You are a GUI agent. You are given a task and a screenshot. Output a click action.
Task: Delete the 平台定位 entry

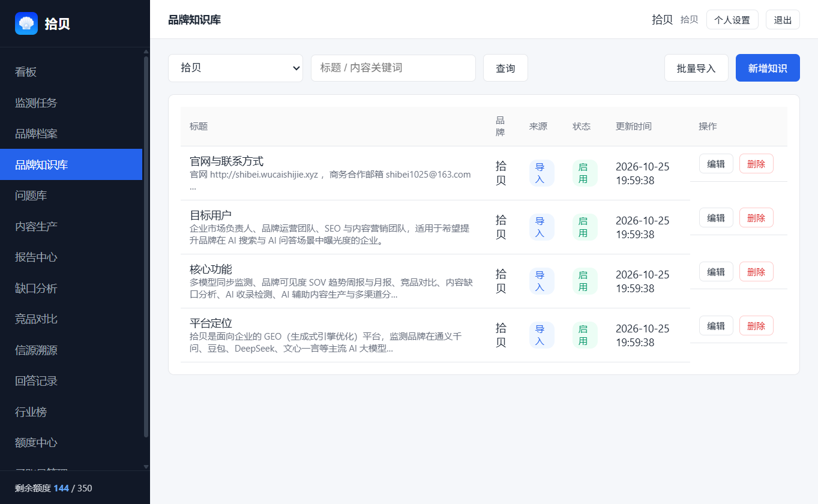coord(756,326)
